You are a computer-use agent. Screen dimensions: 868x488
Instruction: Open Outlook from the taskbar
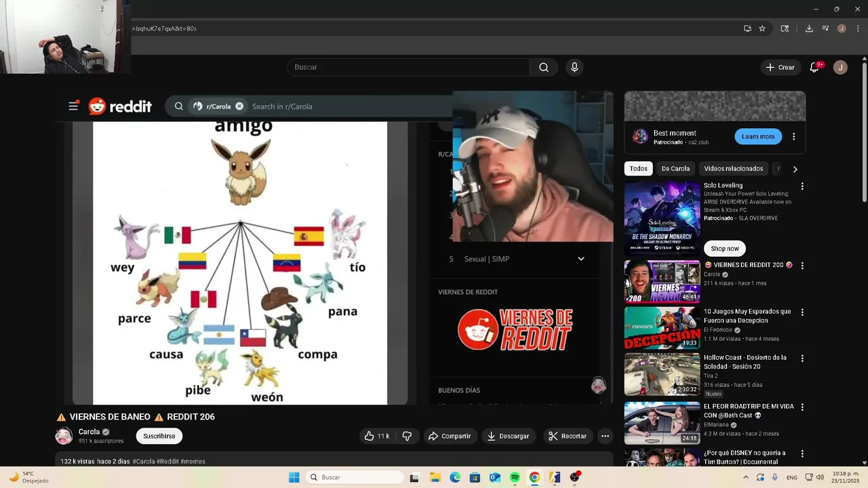point(495,477)
